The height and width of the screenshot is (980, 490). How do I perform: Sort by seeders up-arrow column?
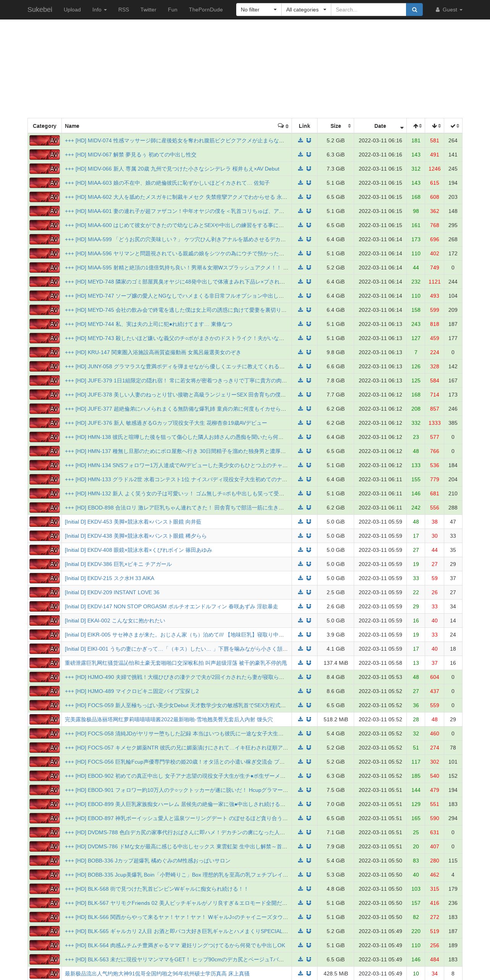pos(416,126)
